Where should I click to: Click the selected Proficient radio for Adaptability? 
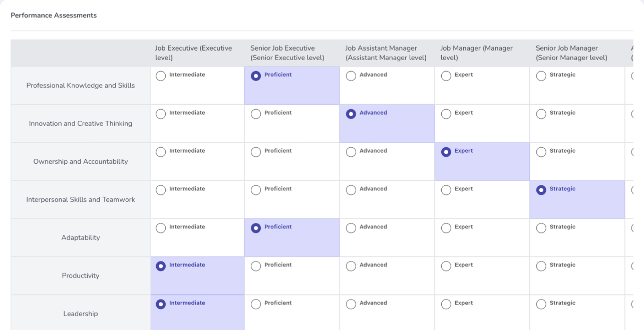tap(256, 228)
